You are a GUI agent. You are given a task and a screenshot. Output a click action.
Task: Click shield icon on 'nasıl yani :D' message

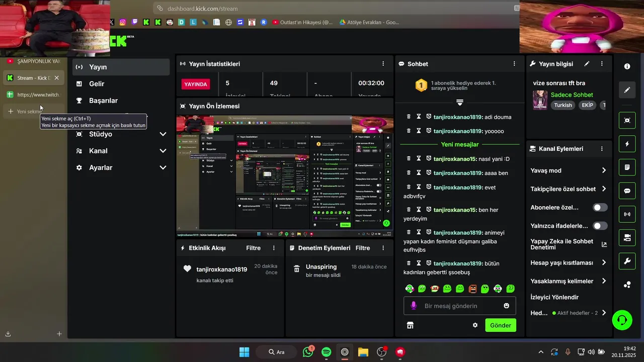pos(429,158)
